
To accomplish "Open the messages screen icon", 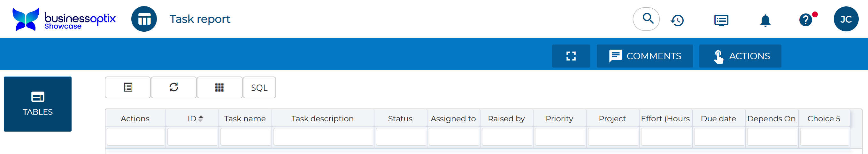I will click(x=721, y=20).
